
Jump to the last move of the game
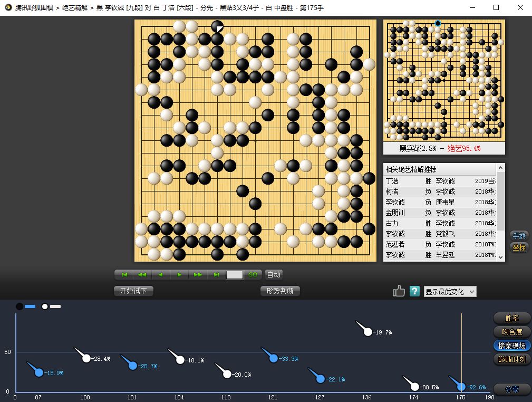[216, 275]
